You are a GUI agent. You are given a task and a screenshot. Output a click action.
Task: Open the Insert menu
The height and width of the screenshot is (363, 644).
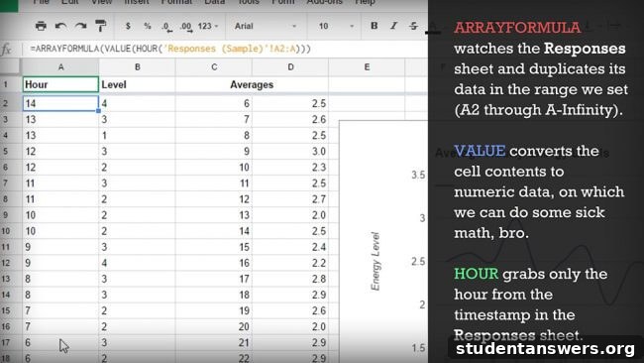click(137, 2)
